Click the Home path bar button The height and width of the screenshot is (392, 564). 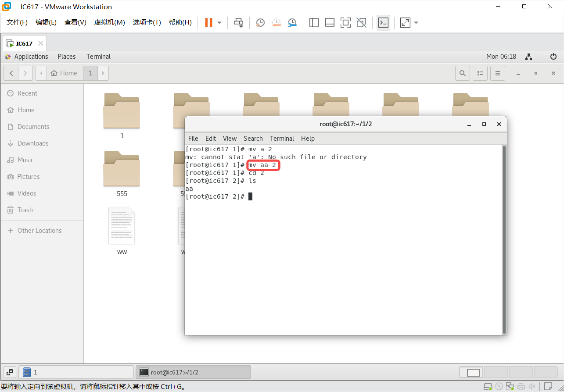[x=64, y=73]
